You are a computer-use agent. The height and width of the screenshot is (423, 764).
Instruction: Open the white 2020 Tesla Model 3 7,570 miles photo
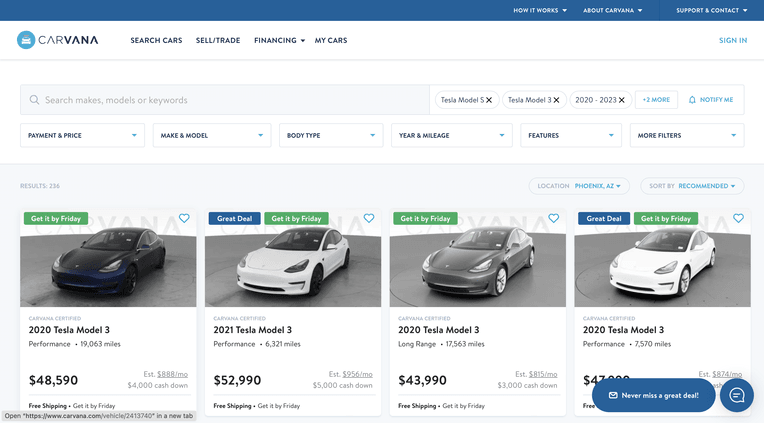point(662,258)
